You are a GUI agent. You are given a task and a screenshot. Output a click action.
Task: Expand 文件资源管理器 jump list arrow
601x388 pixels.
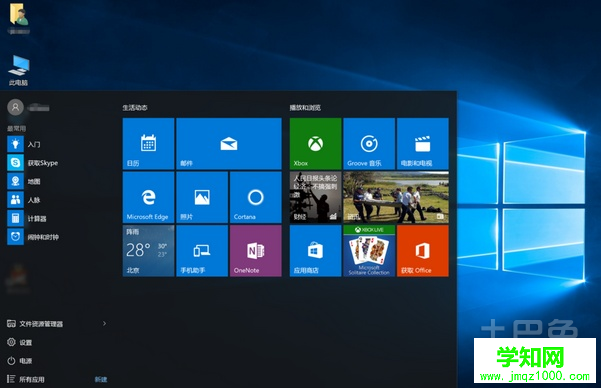104,324
